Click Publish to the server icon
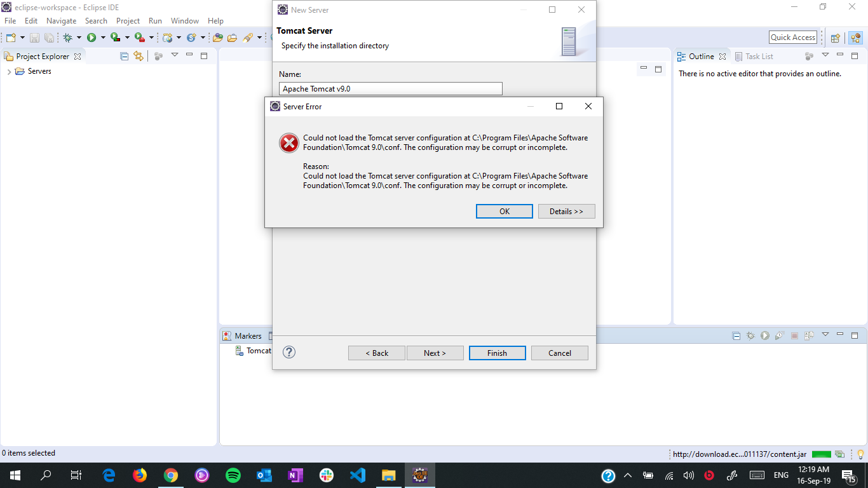Viewport: 868px width, 488px height. (809, 335)
